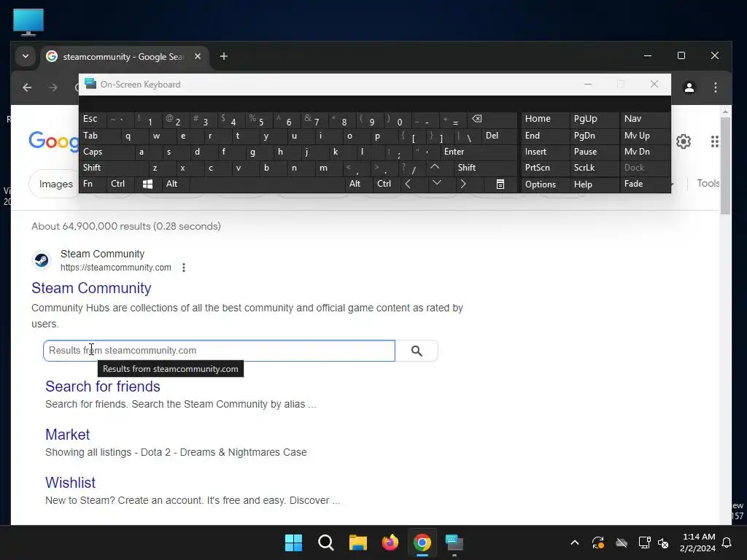Click the spacebar on On-Screen Keyboard
747x560 pixels.
point(267,184)
